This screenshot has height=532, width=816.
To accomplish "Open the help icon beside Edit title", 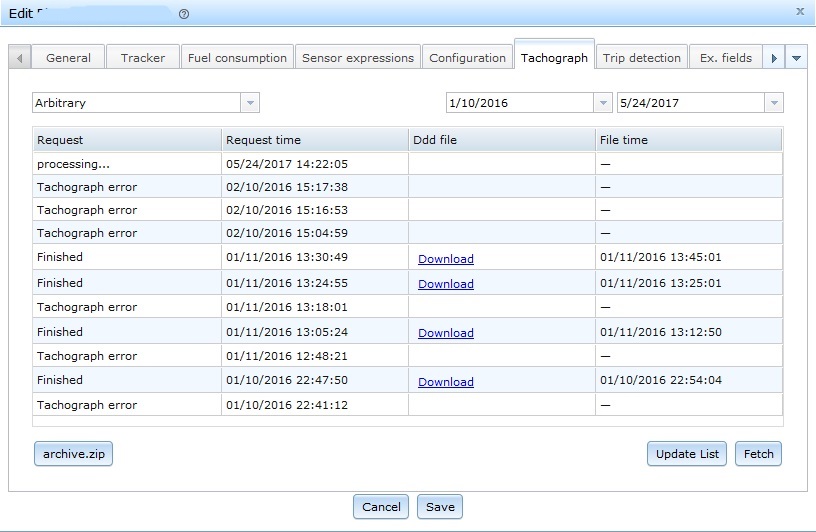I will 184,14.
